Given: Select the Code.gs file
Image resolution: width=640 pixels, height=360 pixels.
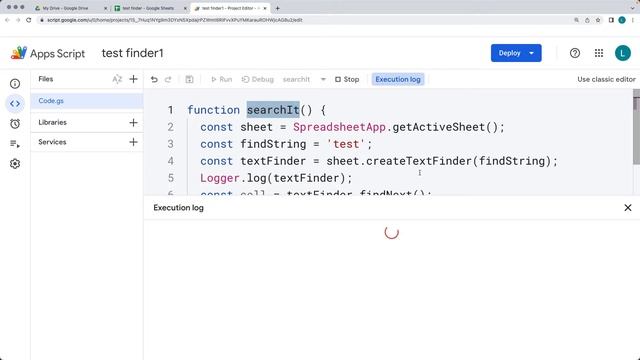Looking at the screenshot, I should pyautogui.click(x=87, y=101).
